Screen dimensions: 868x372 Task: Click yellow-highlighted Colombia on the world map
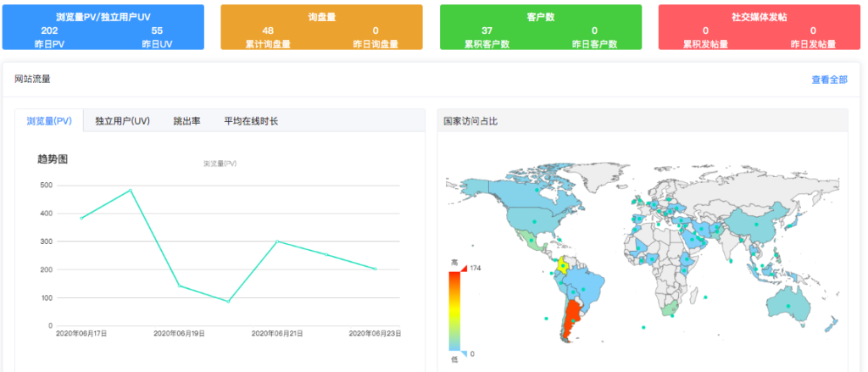pos(560,265)
